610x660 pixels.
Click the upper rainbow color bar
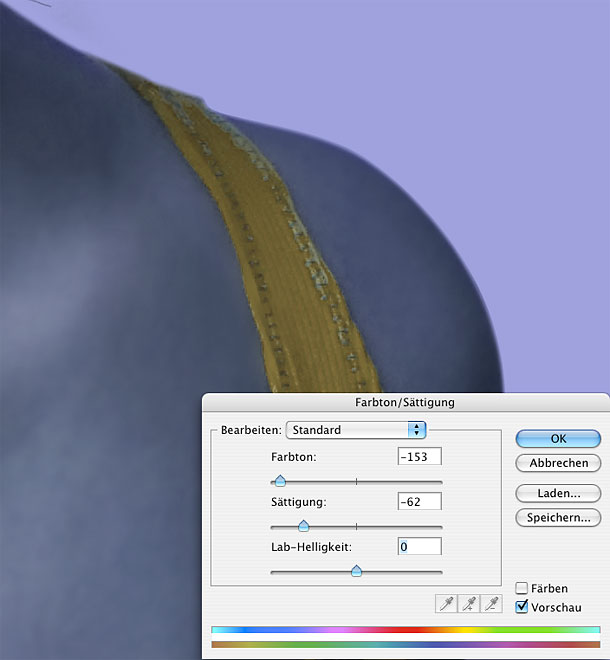click(x=406, y=630)
